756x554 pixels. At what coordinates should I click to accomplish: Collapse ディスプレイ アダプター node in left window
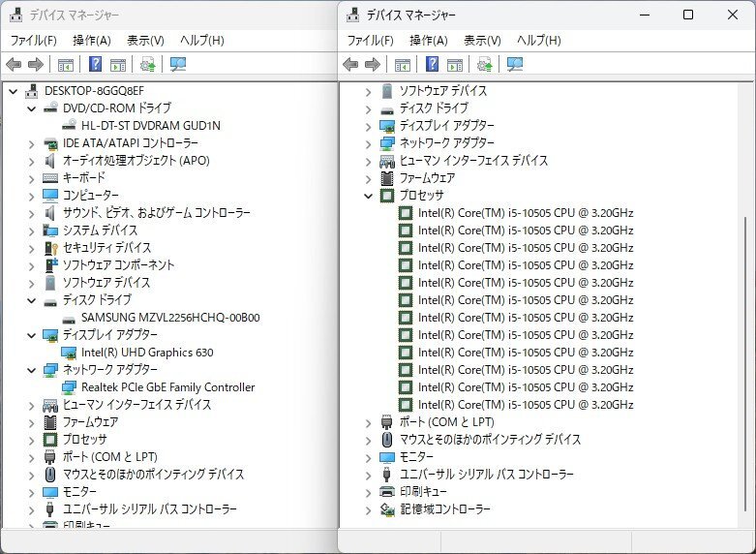click(32, 335)
